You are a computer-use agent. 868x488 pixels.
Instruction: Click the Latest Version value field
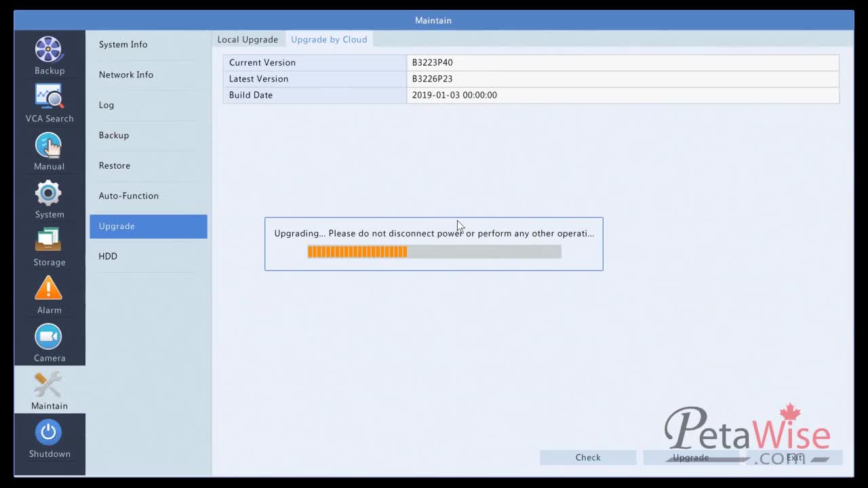pyautogui.click(x=623, y=79)
